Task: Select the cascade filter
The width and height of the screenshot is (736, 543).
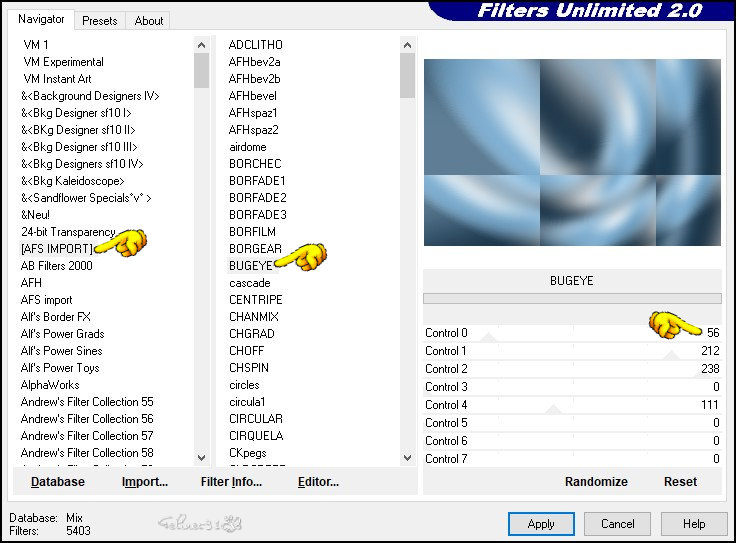Action: (250, 283)
